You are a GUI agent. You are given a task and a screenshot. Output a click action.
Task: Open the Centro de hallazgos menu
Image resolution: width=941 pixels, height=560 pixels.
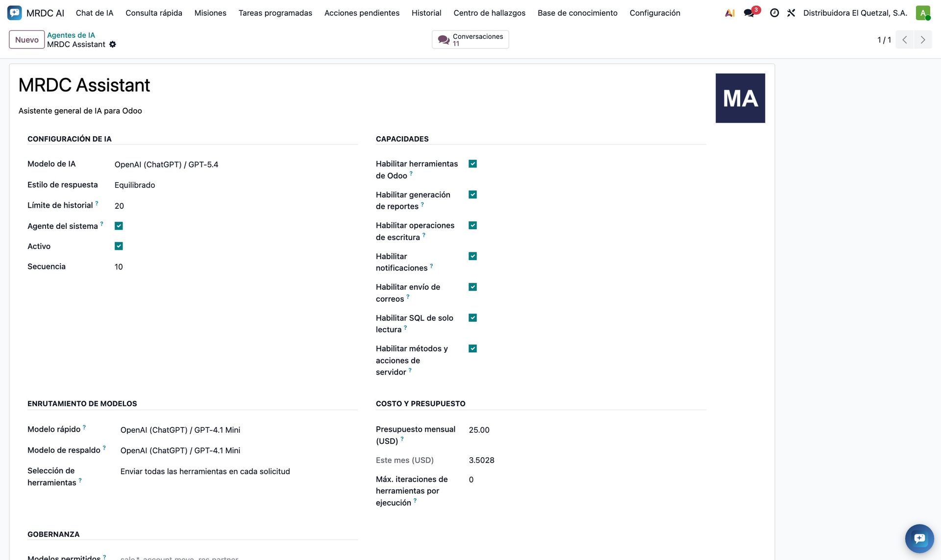click(x=490, y=13)
